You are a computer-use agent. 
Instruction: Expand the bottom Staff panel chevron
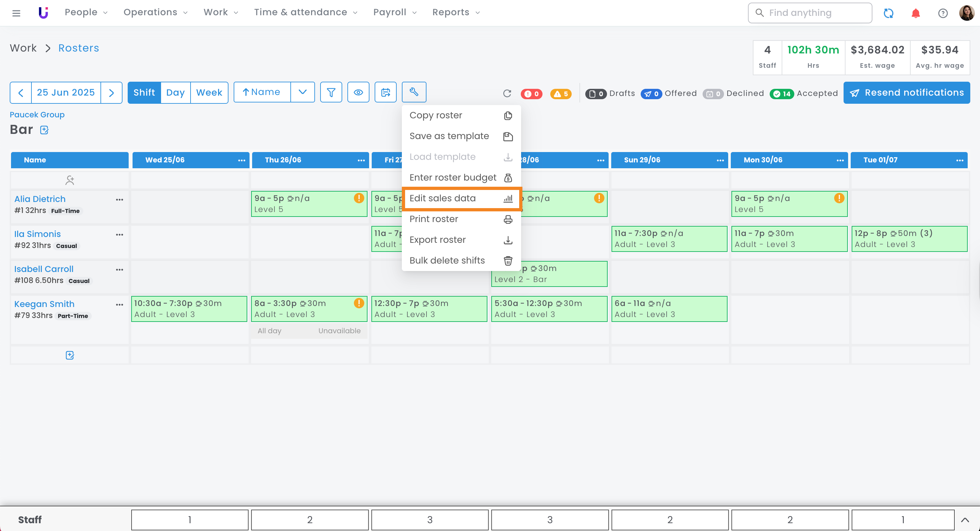click(965, 520)
